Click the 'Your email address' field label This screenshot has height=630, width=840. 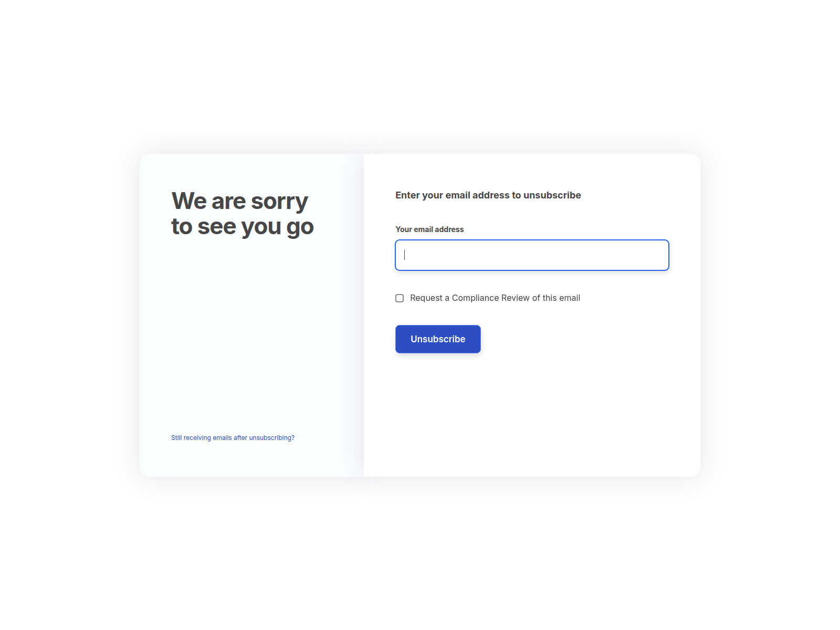pos(429,229)
